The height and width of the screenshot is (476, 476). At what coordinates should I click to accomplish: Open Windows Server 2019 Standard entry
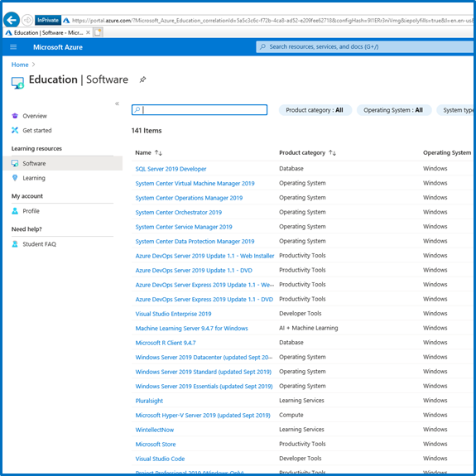(x=203, y=372)
